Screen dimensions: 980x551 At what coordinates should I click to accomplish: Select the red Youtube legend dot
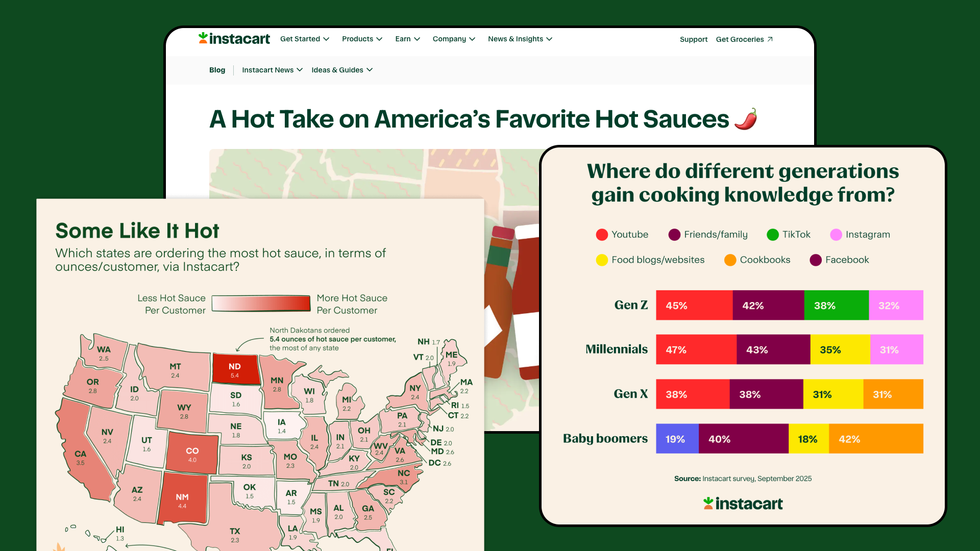coord(601,235)
